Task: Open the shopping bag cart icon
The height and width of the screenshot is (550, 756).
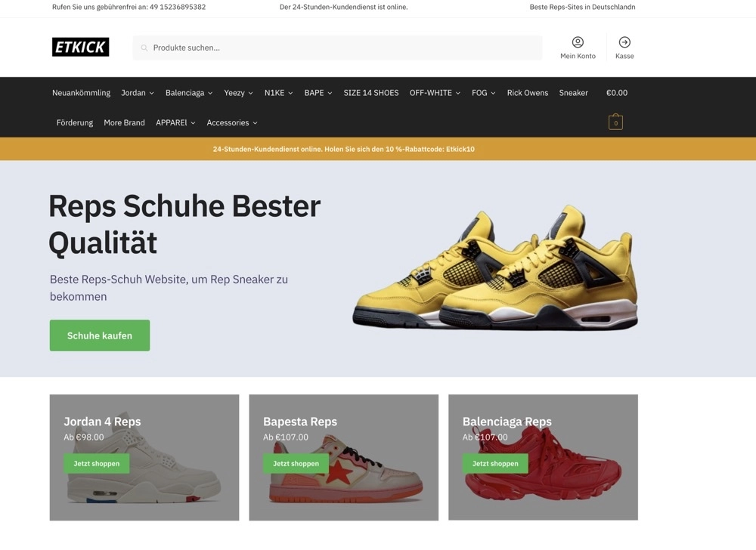Action: tap(615, 122)
